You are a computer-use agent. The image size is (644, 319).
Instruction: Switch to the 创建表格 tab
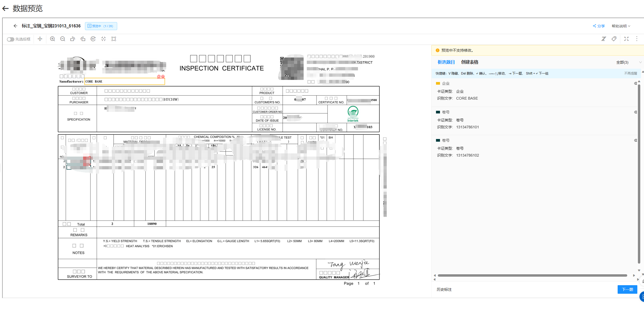470,62
